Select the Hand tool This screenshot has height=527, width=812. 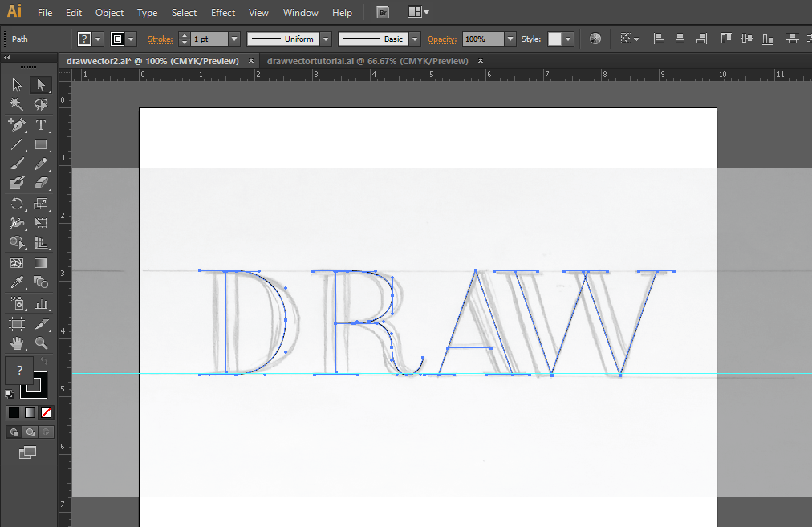click(17, 343)
